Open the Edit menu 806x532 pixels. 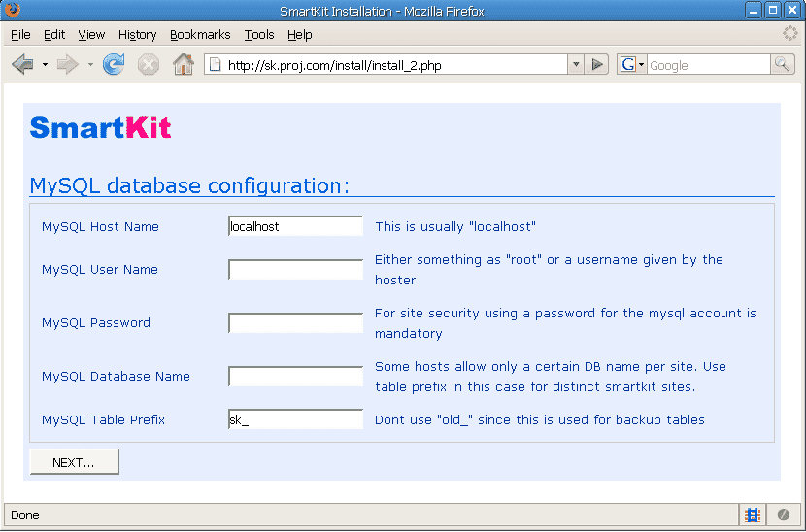pos(54,34)
